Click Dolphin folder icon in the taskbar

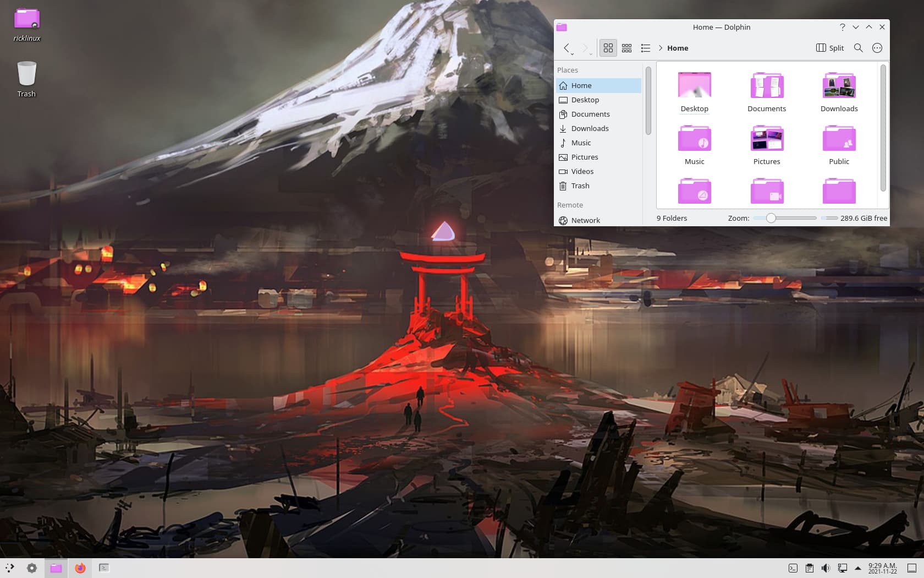coord(56,568)
